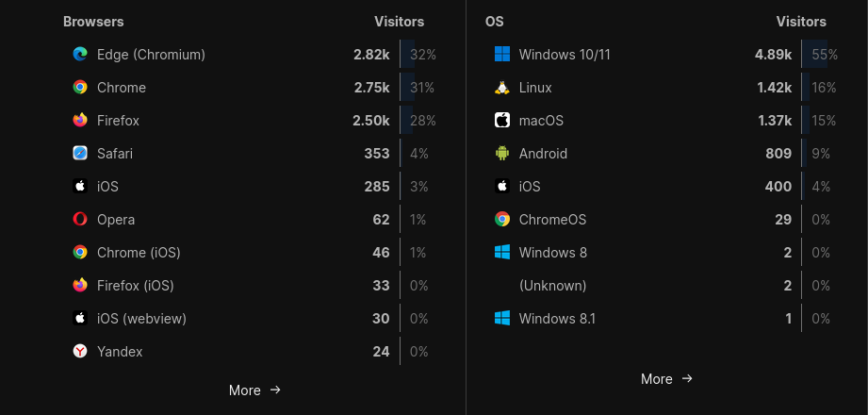Select the Windows 10/11 logo icon

(502, 55)
